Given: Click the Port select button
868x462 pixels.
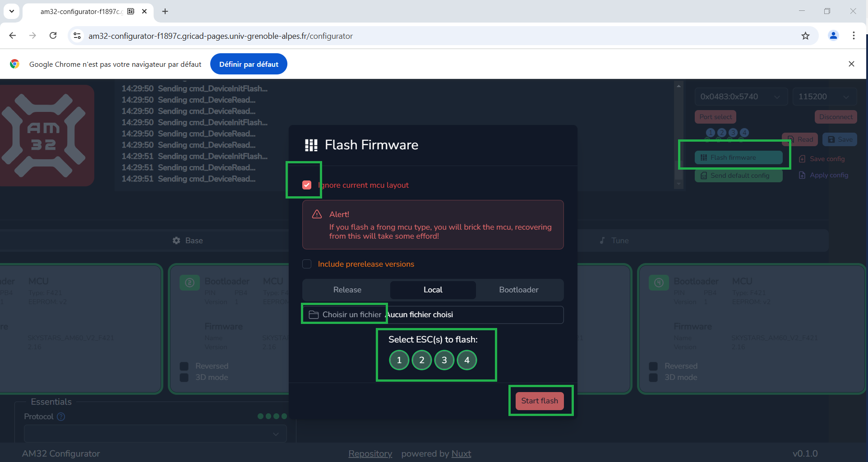Looking at the screenshot, I should point(716,117).
